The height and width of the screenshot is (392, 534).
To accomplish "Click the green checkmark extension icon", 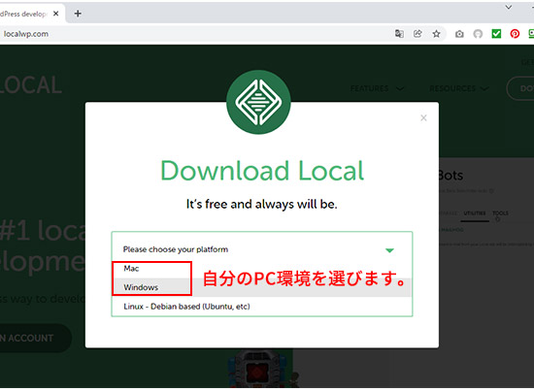I will click(x=496, y=34).
